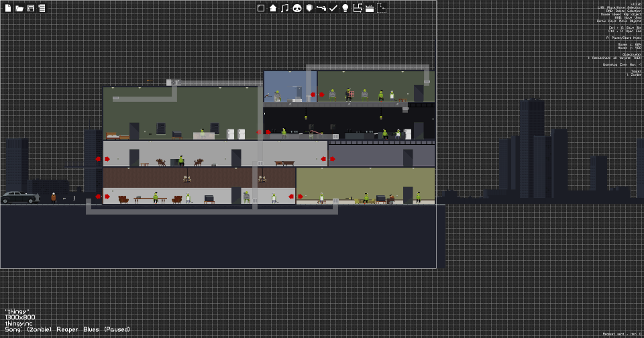Open the checkmark objectives tool

click(333, 8)
